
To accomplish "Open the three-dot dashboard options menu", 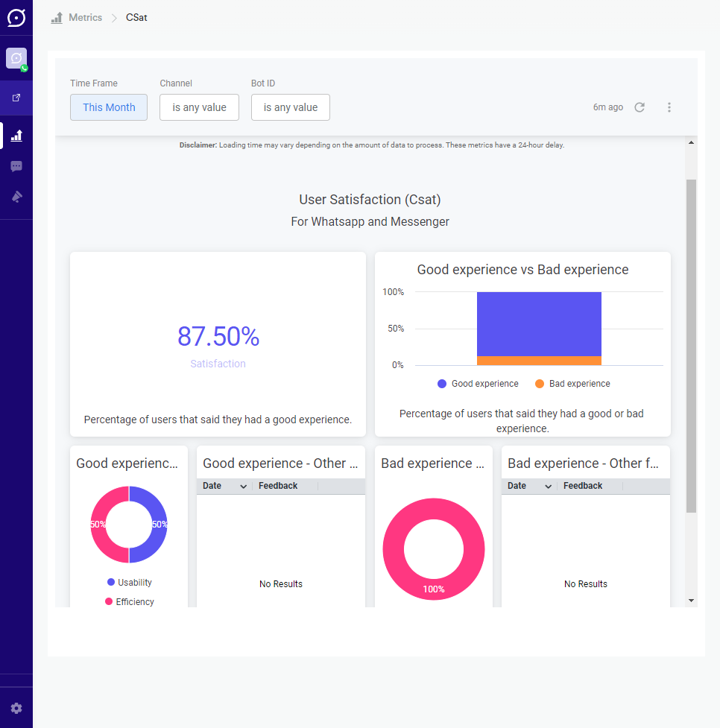I will 669,107.
